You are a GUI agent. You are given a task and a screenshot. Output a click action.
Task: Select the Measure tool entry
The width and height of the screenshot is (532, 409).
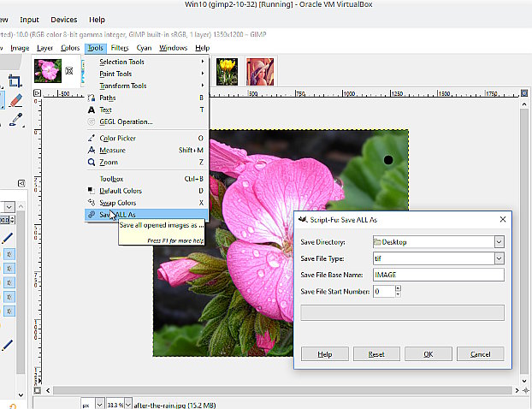pos(112,150)
